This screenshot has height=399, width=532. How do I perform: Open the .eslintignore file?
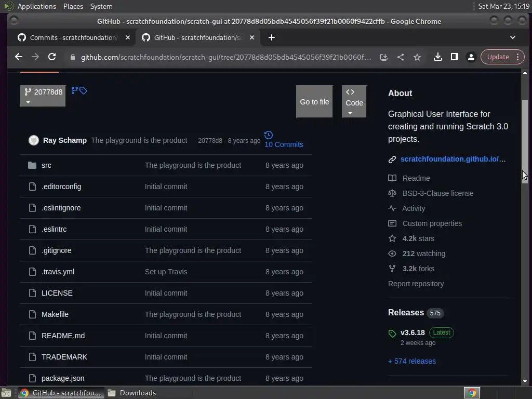point(61,208)
